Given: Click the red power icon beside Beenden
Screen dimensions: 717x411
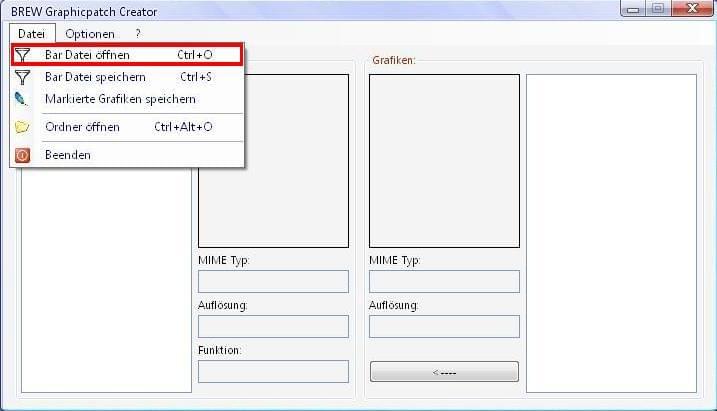Looking at the screenshot, I should click(x=22, y=155).
